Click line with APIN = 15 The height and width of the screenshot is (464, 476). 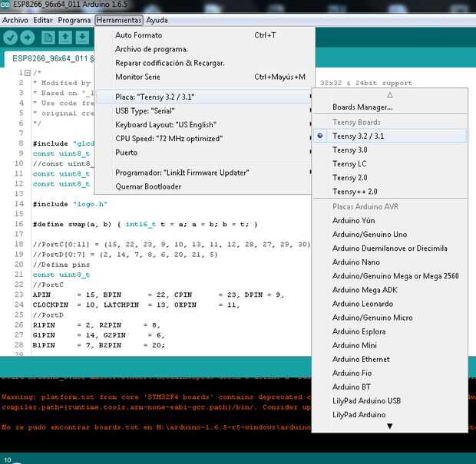pyautogui.click(x=158, y=295)
